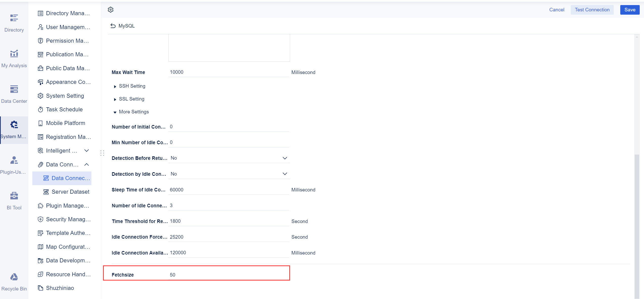Open My Analysis section
Viewport: 644px width, 299px height.
pyautogui.click(x=14, y=58)
